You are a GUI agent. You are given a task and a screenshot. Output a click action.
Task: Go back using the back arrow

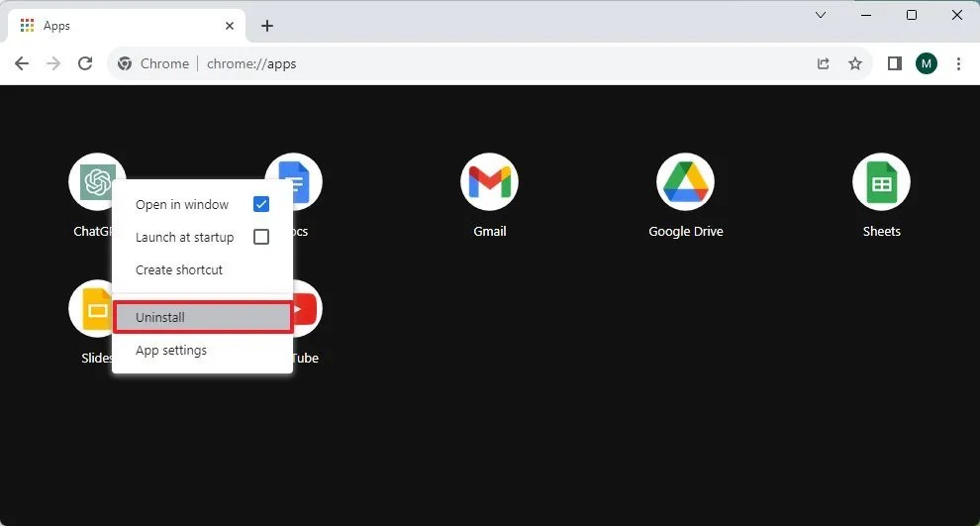coord(22,63)
